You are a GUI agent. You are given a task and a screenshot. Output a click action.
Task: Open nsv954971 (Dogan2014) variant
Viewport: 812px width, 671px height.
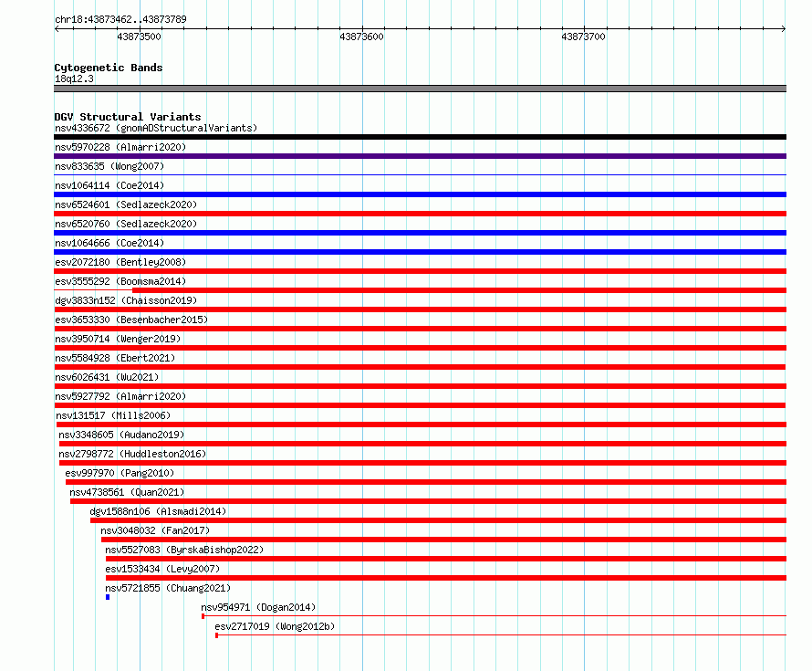point(258,607)
